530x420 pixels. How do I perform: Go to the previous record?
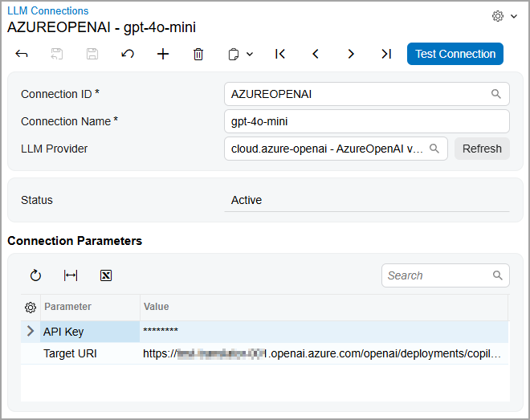[316, 54]
